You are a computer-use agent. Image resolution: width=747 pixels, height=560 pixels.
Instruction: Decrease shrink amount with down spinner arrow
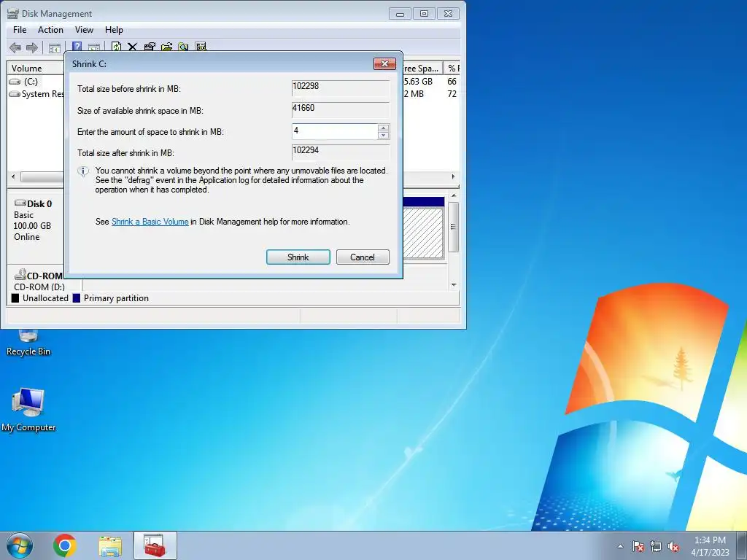pos(383,135)
